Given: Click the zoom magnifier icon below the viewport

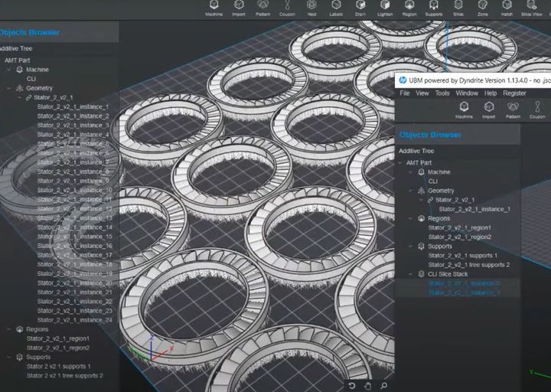Looking at the screenshot, I should click(x=383, y=386).
